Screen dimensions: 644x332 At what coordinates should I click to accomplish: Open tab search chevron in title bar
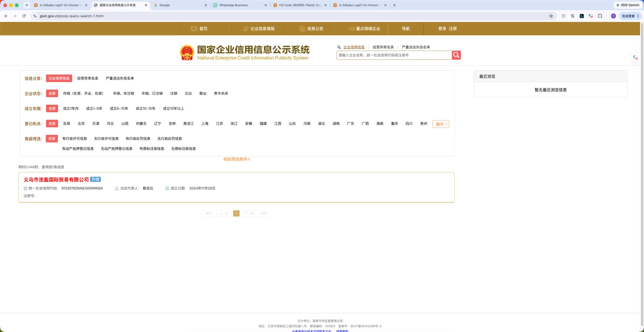(27, 5)
